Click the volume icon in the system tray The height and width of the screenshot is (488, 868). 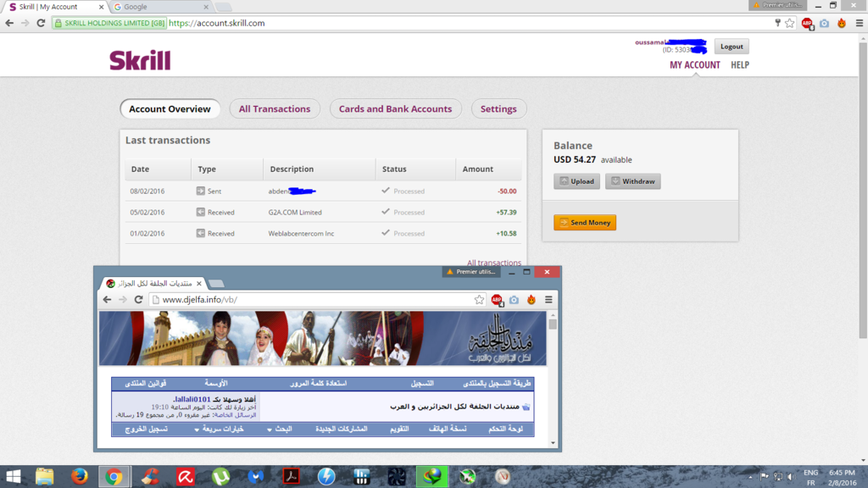(x=791, y=476)
